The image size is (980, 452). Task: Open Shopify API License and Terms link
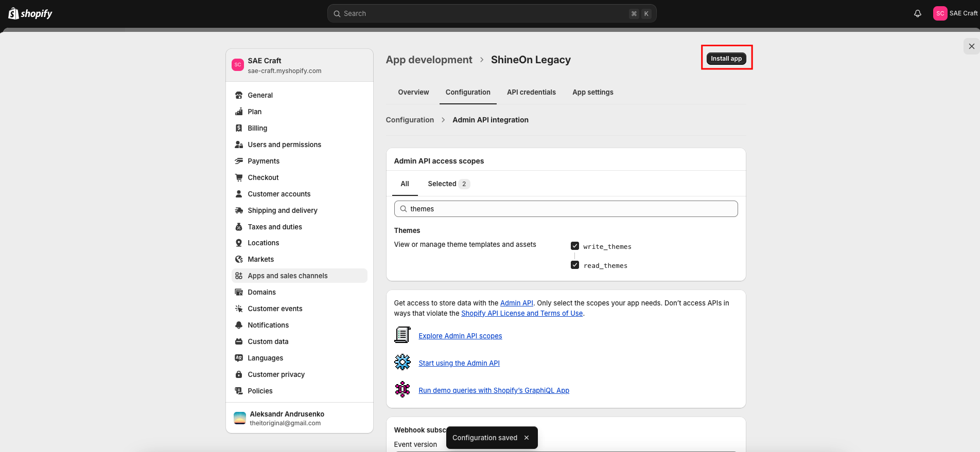click(x=522, y=313)
